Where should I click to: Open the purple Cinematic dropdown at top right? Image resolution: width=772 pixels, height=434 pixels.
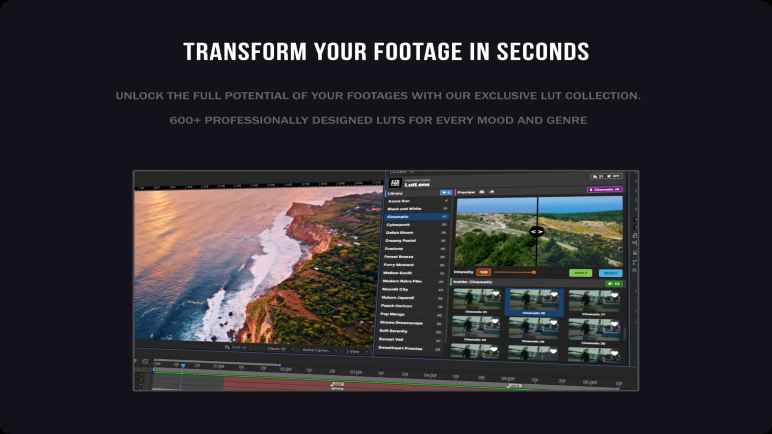[604, 189]
